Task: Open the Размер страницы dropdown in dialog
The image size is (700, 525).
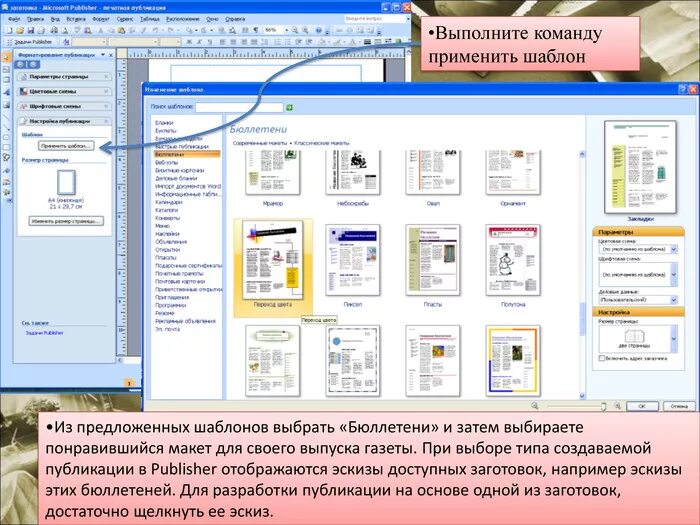Action: (673, 339)
